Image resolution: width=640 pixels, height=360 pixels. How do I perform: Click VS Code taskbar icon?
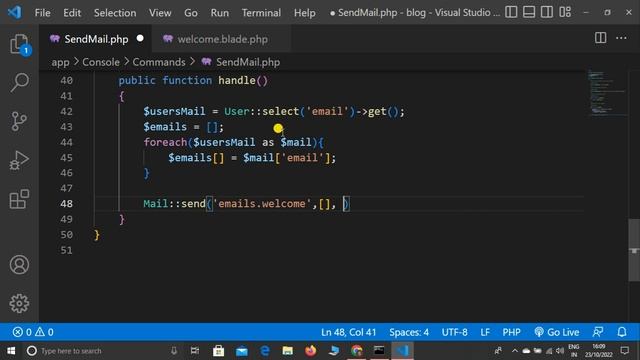pos(402,351)
